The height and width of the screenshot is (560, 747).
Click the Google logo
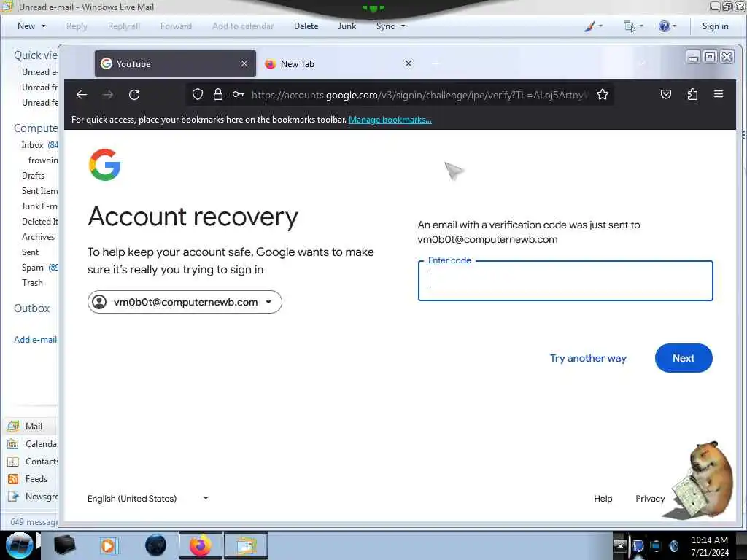point(105,165)
